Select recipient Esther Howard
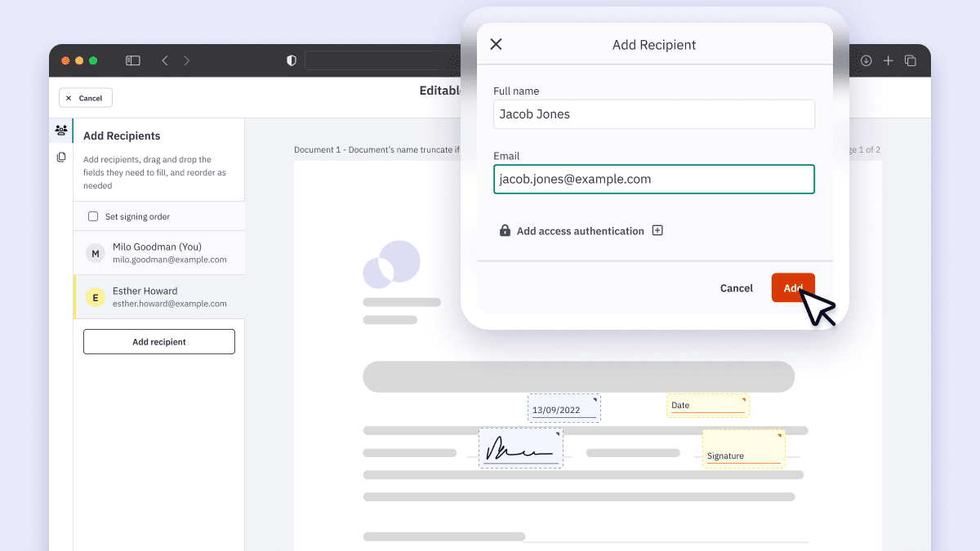980x551 pixels. [x=159, y=297]
